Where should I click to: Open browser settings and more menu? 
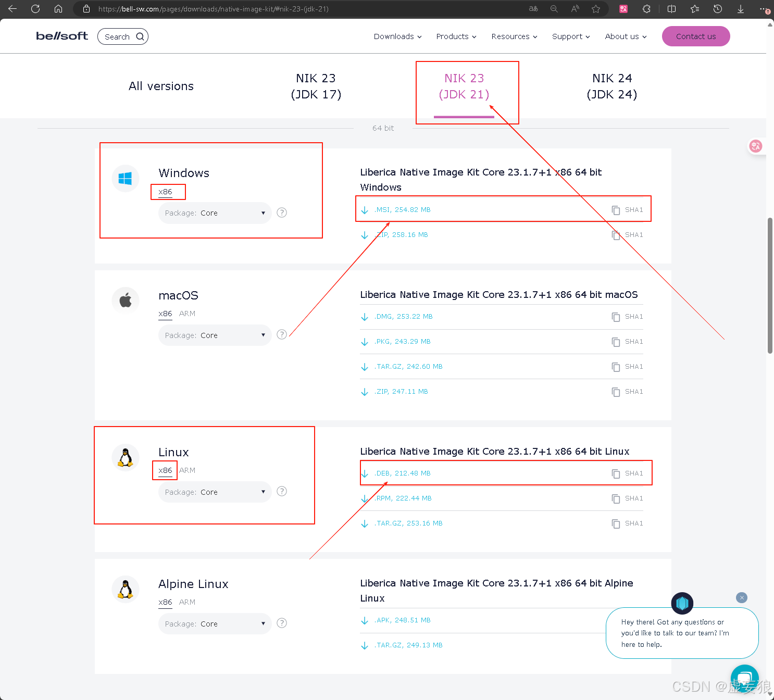coord(764,9)
